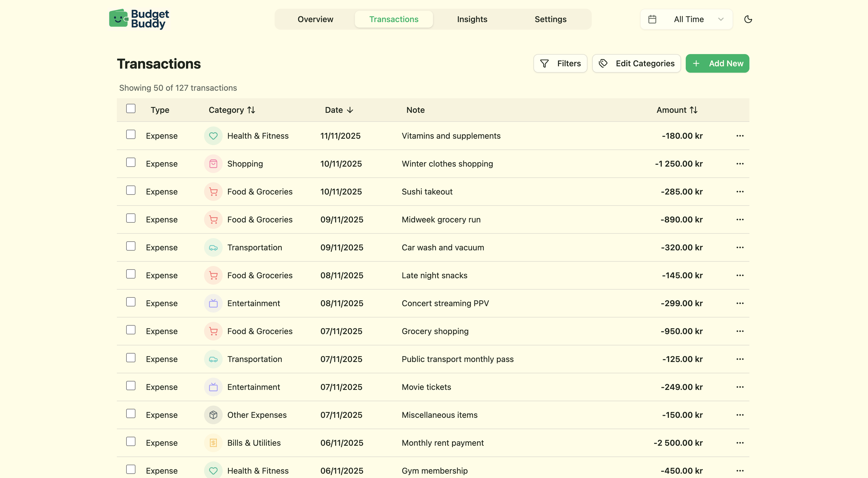Open the Overview tab
The width and height of the screenshot is (868, 478).
pyautogui.click(x=315, y=19)
